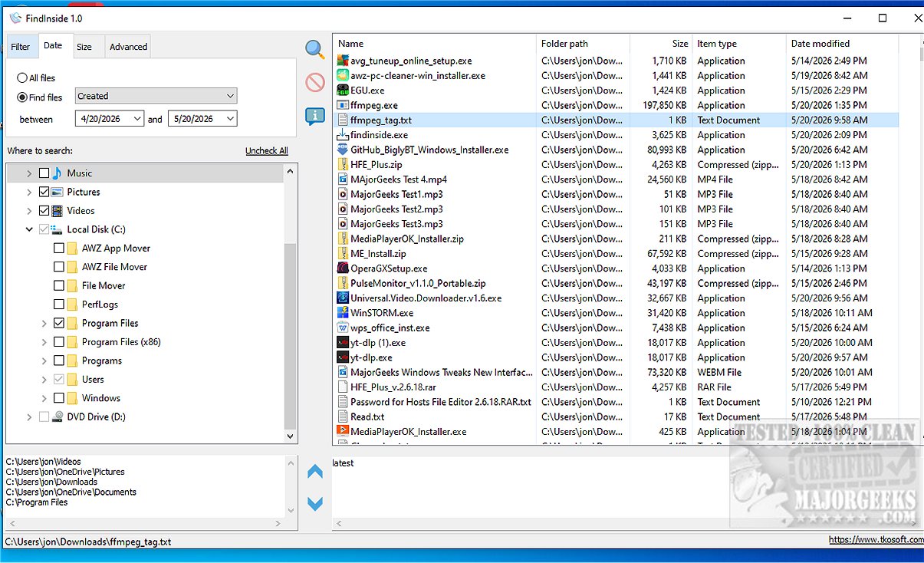Sort results by Date modified header
Viewport: 924px width, 563px height.
pyautogui.click(x=842, y=44)
